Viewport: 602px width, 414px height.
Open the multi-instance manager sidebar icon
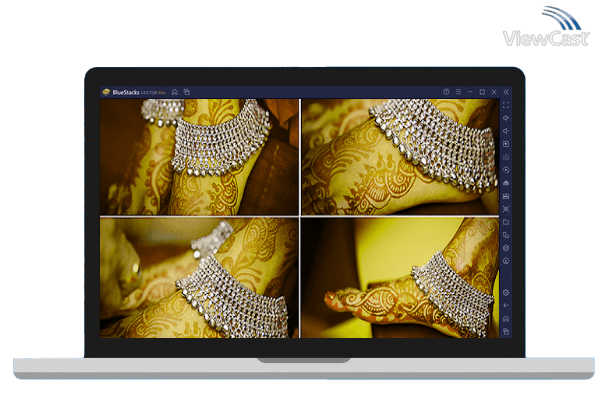506,235
